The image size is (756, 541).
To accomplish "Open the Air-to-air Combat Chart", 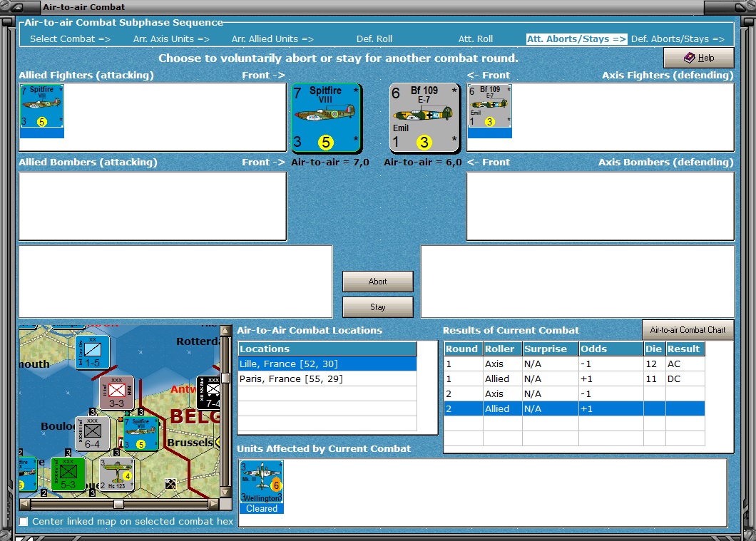I will (x=688, y=330).
